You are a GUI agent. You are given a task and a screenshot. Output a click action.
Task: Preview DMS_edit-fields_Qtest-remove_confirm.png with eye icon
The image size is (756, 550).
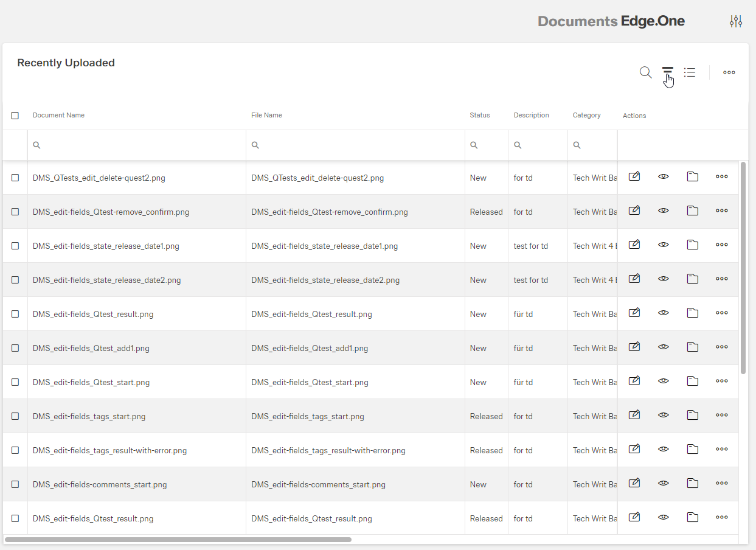pyautogui.click(x=664, y=211)
